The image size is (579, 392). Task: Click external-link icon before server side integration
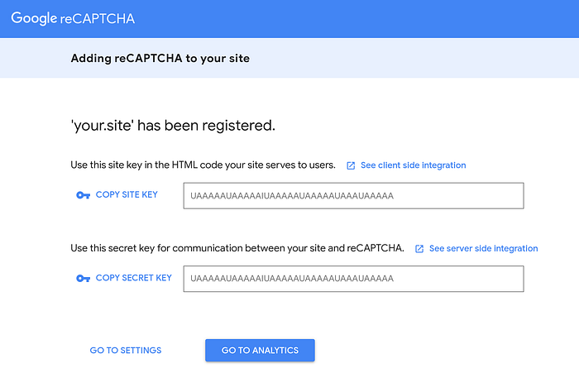coord(419,249)
